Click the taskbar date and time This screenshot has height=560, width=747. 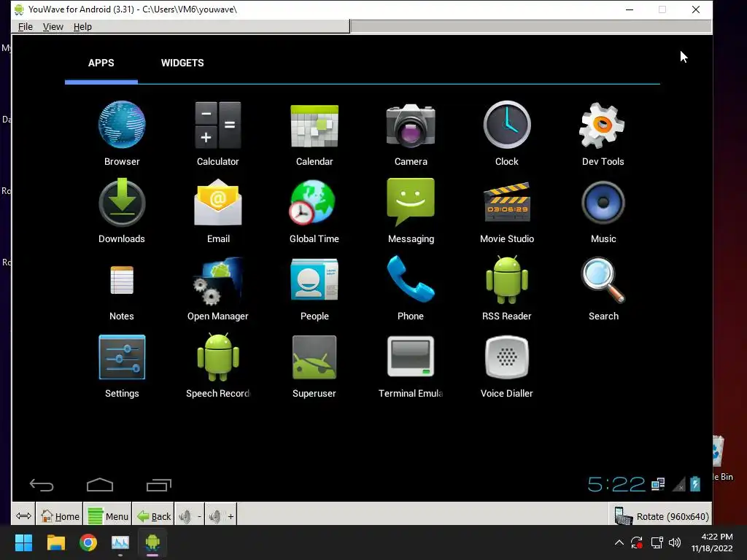(x=712, y=542)
